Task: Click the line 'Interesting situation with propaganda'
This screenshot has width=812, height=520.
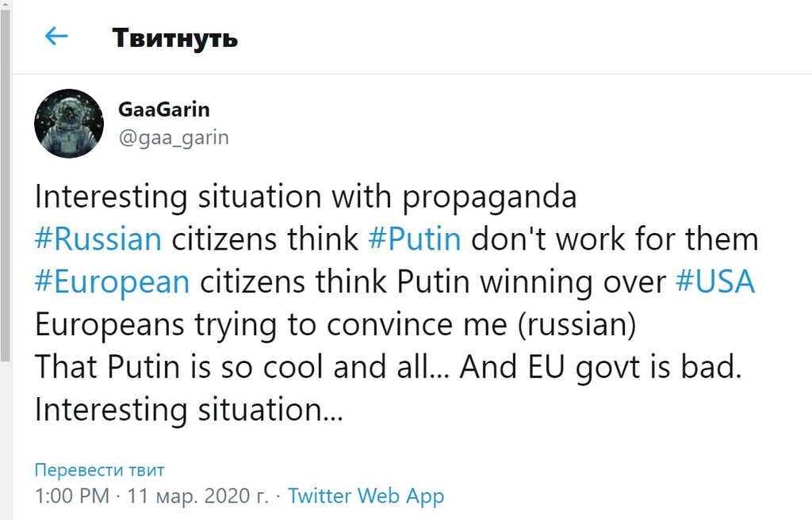Action: click(305, 196)
